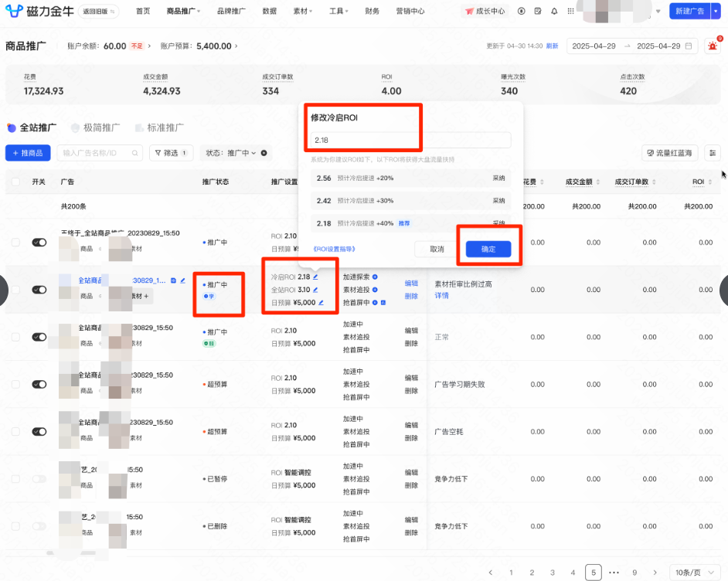
Task: Open 新建广告 split arrow dropdown
Action: pos(716,11)
